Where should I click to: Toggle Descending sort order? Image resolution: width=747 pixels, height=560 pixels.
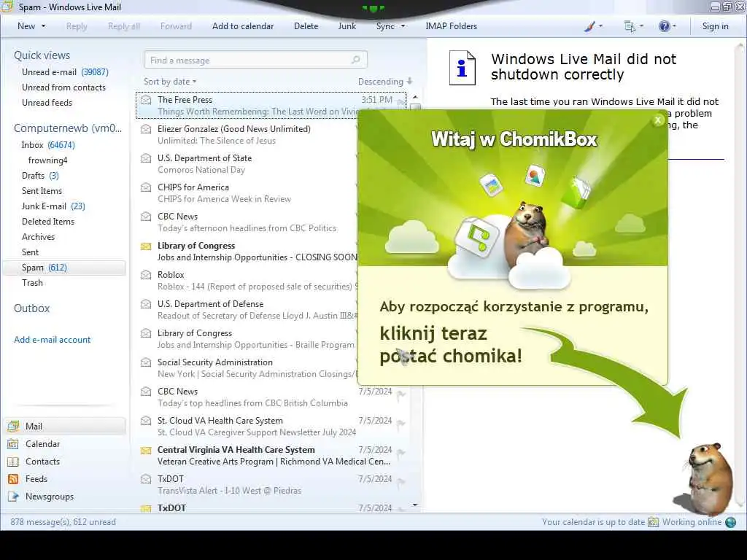coord(385,82)
